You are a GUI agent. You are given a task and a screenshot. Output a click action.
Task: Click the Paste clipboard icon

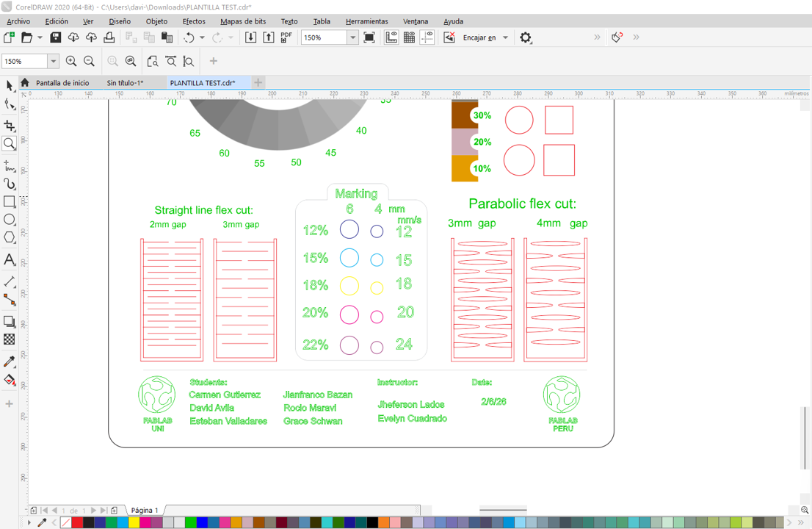(x=167, y=37)
